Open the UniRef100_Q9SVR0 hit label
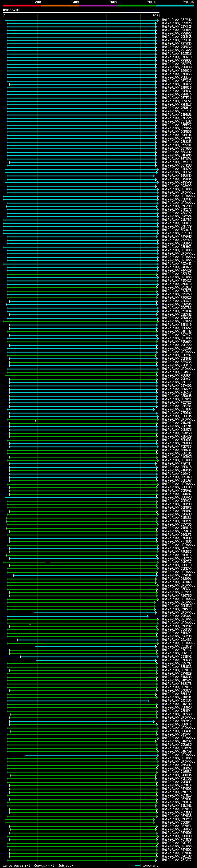The width and height of the screenshot is (197, 868). click(176, 23)
